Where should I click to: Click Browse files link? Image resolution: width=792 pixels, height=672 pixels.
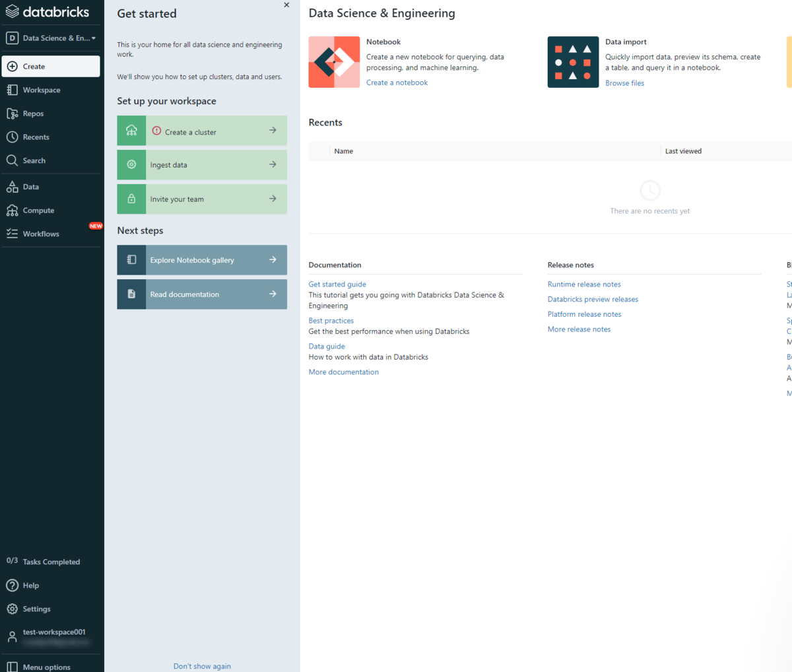click(x=624, y=83)
